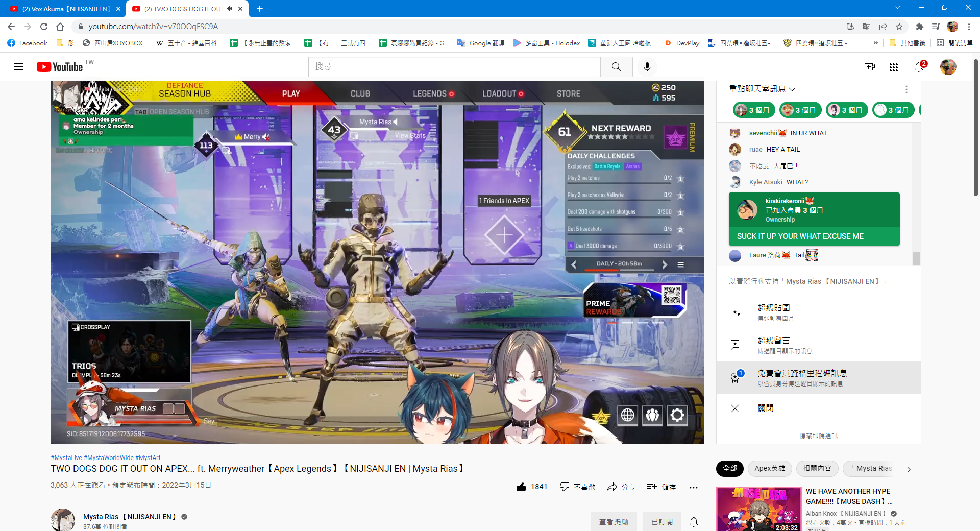Select 全部 filter chip
980x531 pixels.
(x=730, y=468)
